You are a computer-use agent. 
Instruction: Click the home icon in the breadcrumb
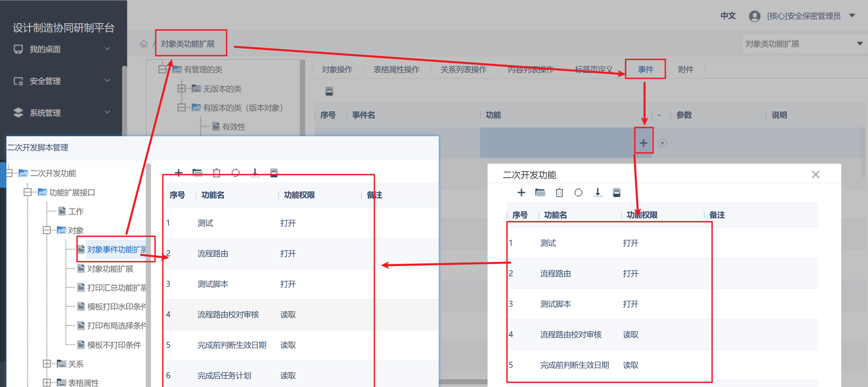[144, 44]
